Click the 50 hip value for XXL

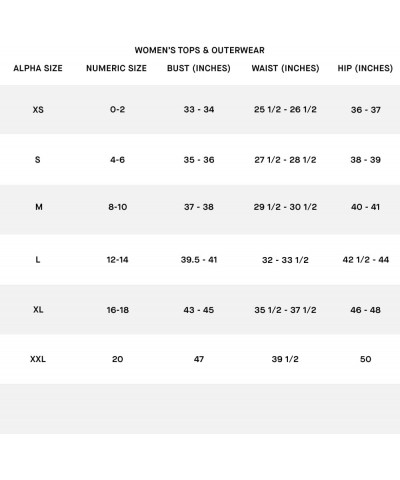pyautogui.click(x=366, y=359)
